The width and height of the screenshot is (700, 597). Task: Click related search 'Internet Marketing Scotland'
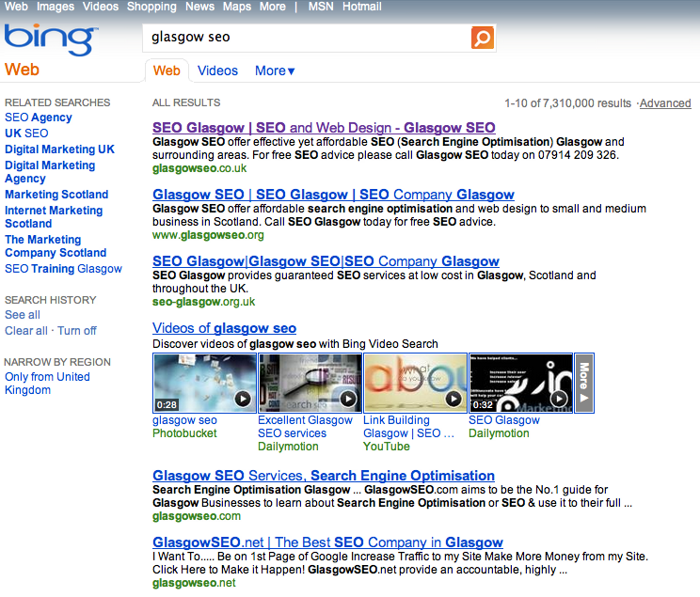[x=54, y=217]
